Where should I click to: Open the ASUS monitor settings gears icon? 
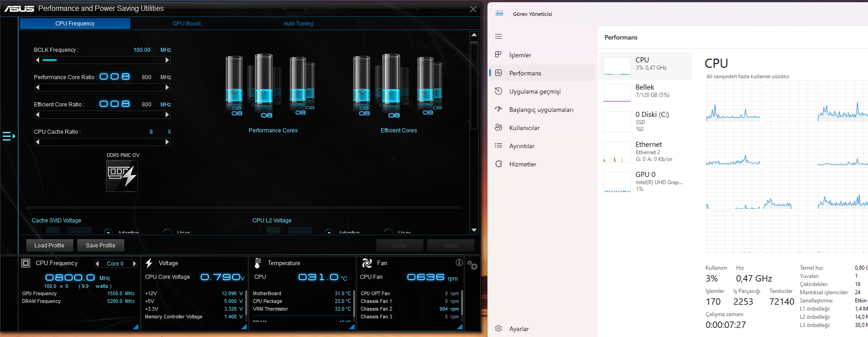[472, 265]
